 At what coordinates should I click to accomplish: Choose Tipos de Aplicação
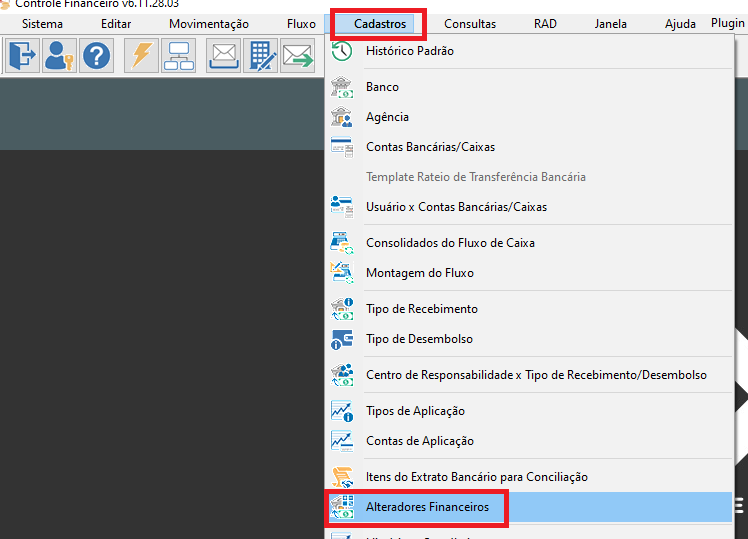point(529,411)
